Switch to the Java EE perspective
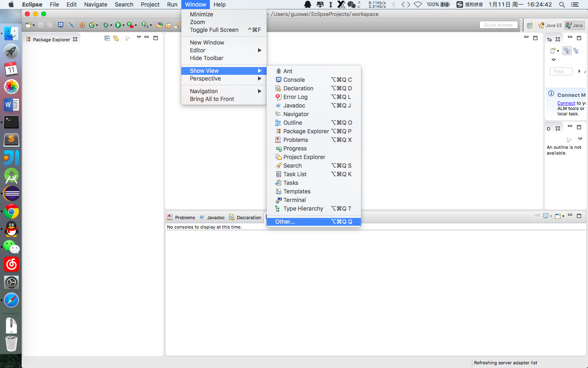Viewport: 588px width, 368px height. pyautogui.click(x=550, y=25)
